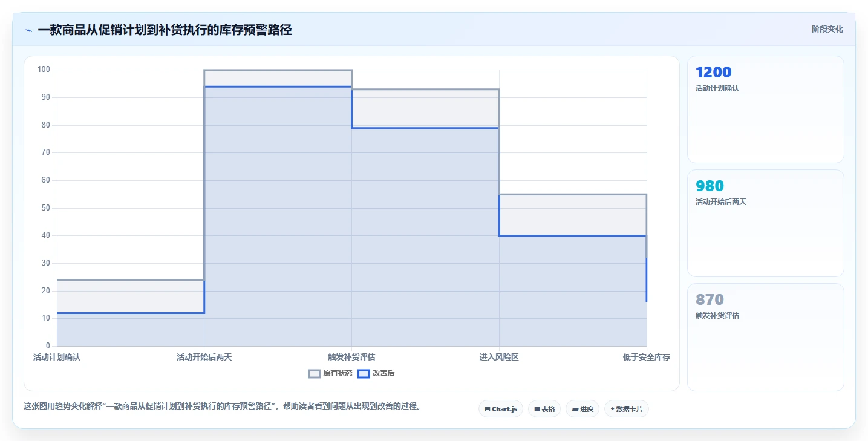Click the 活动开始后两天 x-axis label
This screenshot has width=868, height=441.
point(204,357)
